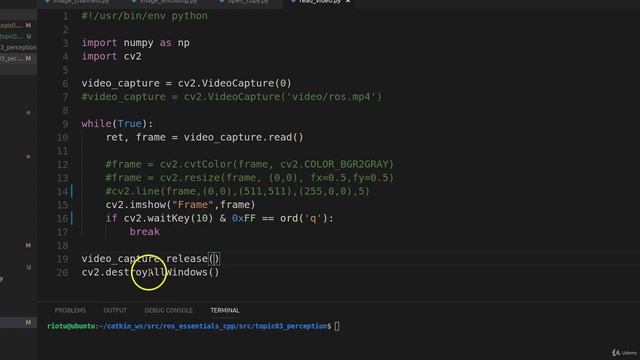Click the 'while(True):' statement
This screenshot has height=360, width=640.
pyautogui.click(x=117, y=124)
